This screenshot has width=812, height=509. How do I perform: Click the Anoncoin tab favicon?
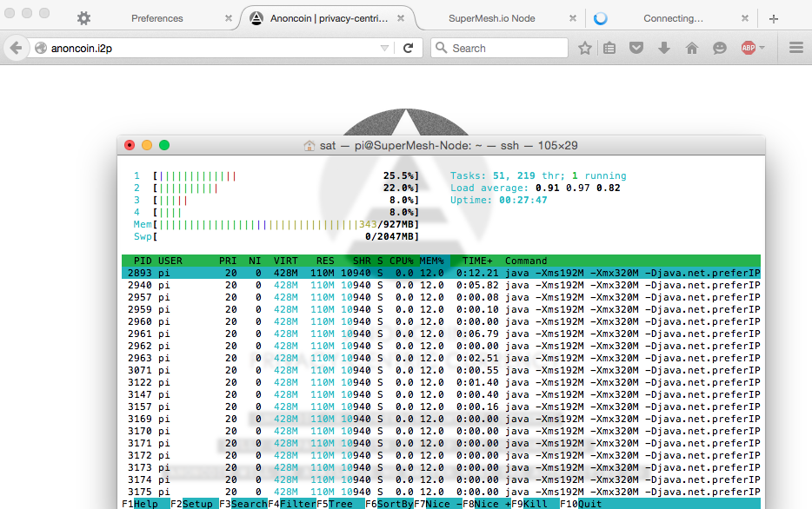coord(256,18)
